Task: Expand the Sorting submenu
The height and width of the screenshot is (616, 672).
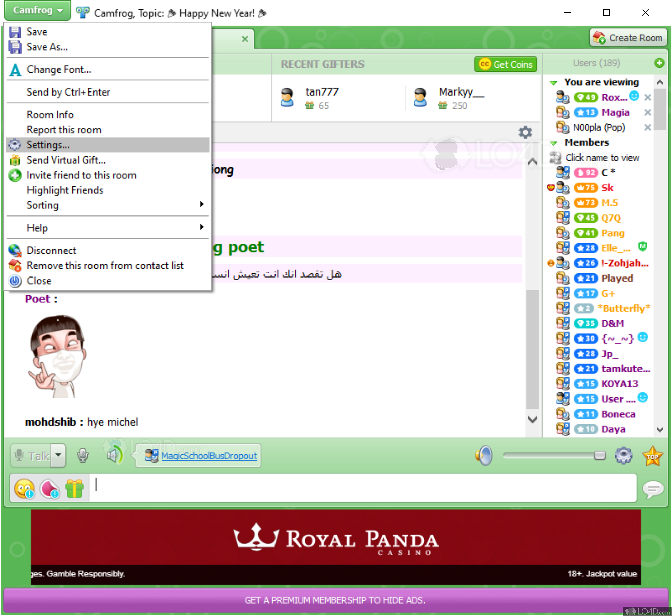Action: (101, 205)
